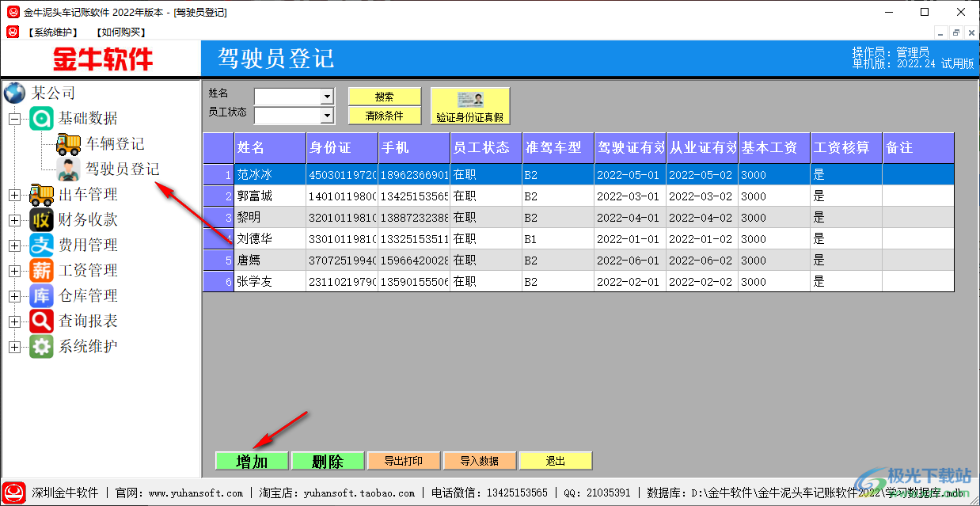Click the globe icon beside 某公司
Image resolution: width=980 pixels, height=506 pixels.
tap(14, 93)
